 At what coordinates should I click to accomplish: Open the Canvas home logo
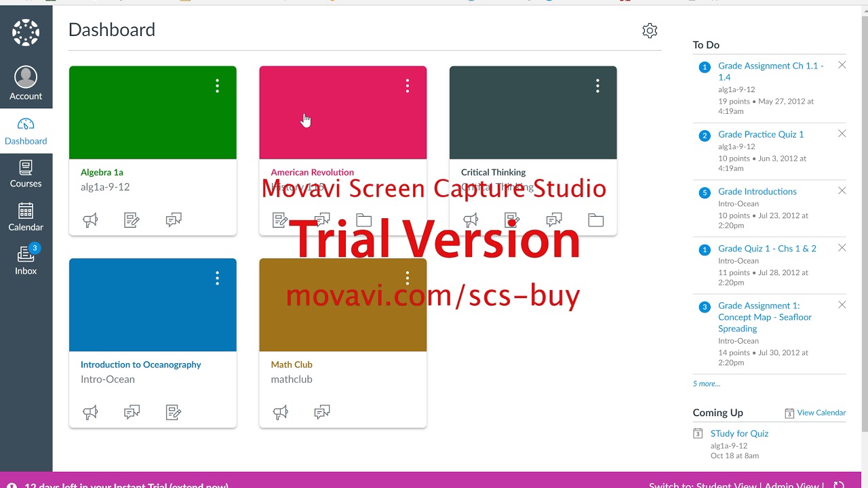[26, 32]
